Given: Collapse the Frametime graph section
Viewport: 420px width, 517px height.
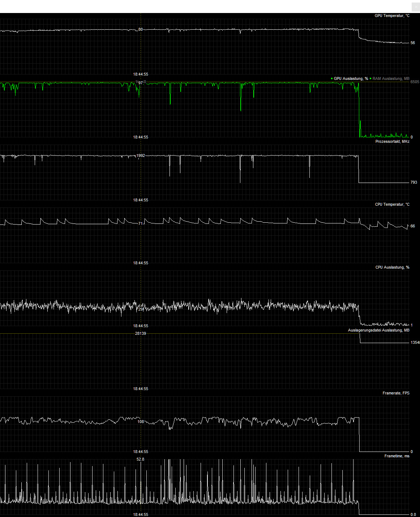Looking at the screenshot, I should point(397,456).
